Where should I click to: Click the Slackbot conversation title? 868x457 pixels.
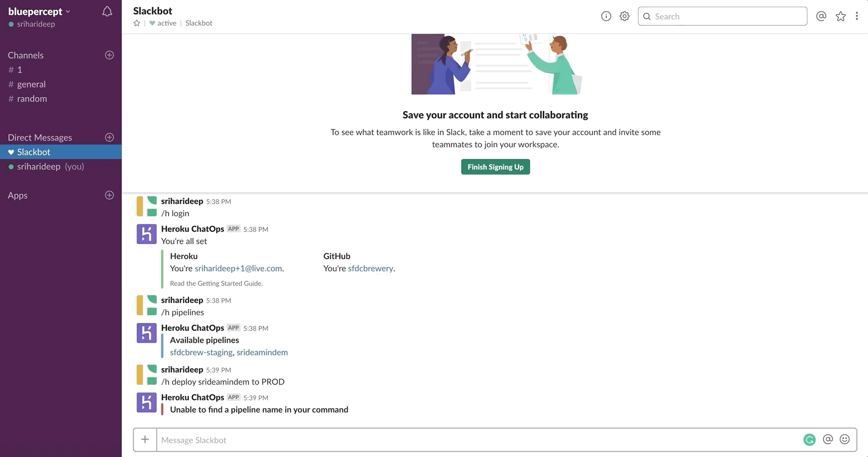click(x=153, y=11)
